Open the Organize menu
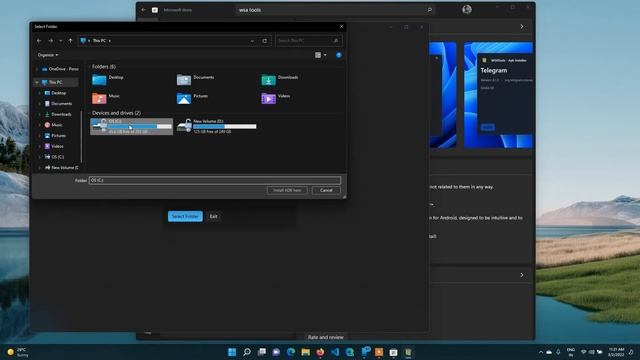 [48, 55]
